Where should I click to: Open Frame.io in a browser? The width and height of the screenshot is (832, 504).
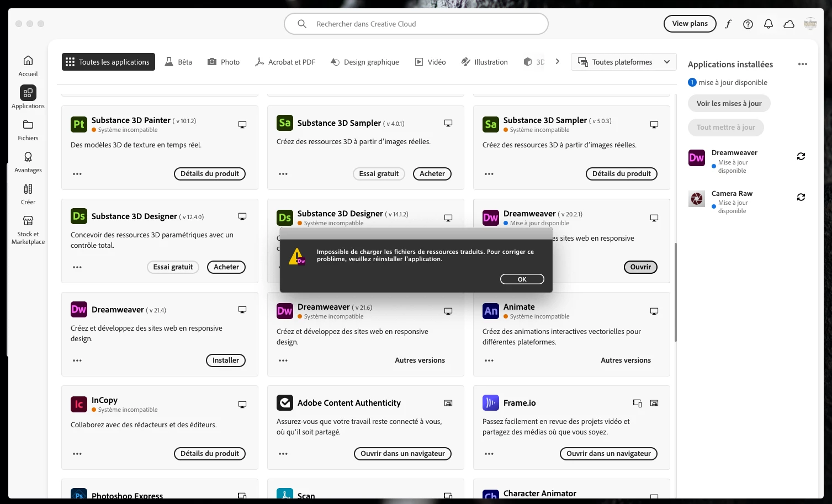click(608, 454)
